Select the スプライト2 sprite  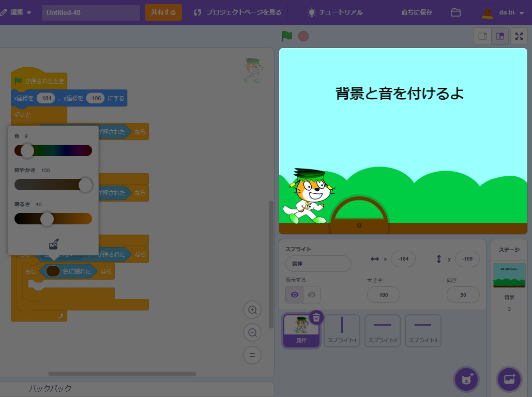click(383, 331)
